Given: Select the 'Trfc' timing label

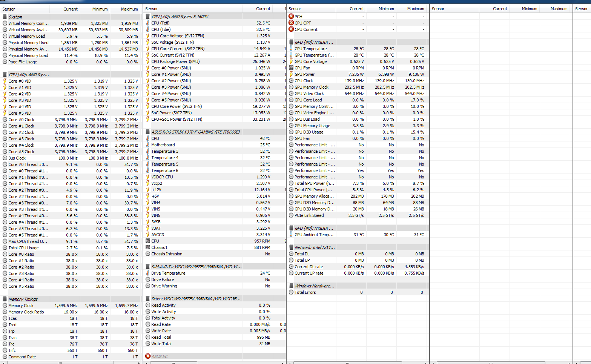Looking at the screenshot, I should [12, 350].
